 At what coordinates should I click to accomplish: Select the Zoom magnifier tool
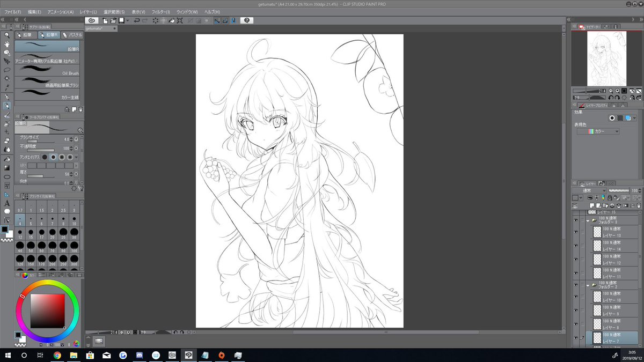(x=7, y=35)
